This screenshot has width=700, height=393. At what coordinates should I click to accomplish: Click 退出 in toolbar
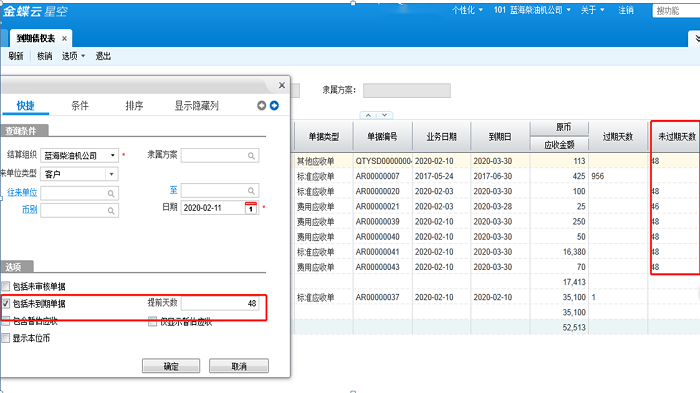tap(103, 56)
